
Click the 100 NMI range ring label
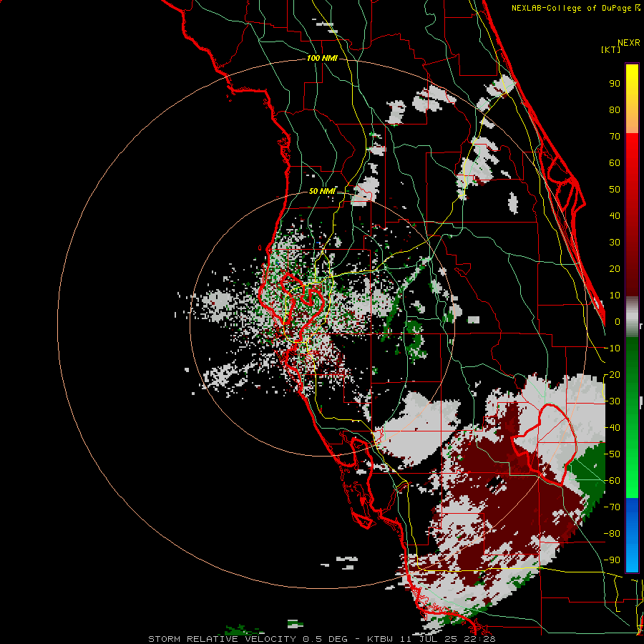click(322, 59)
